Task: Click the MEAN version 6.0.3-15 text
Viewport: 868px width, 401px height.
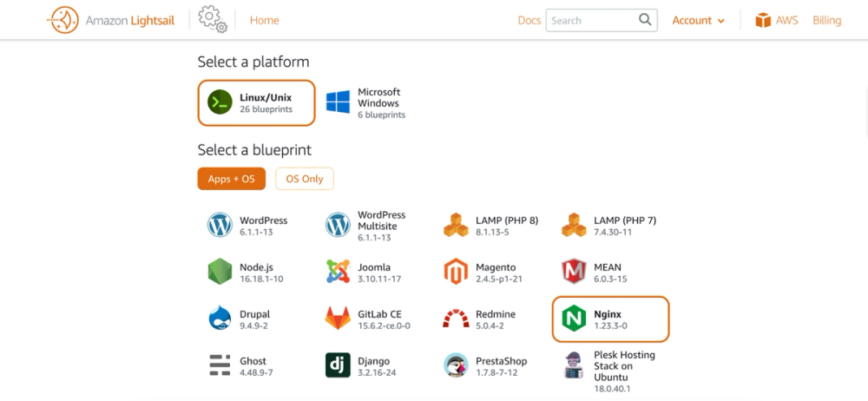Action: [x=610, y=279]
